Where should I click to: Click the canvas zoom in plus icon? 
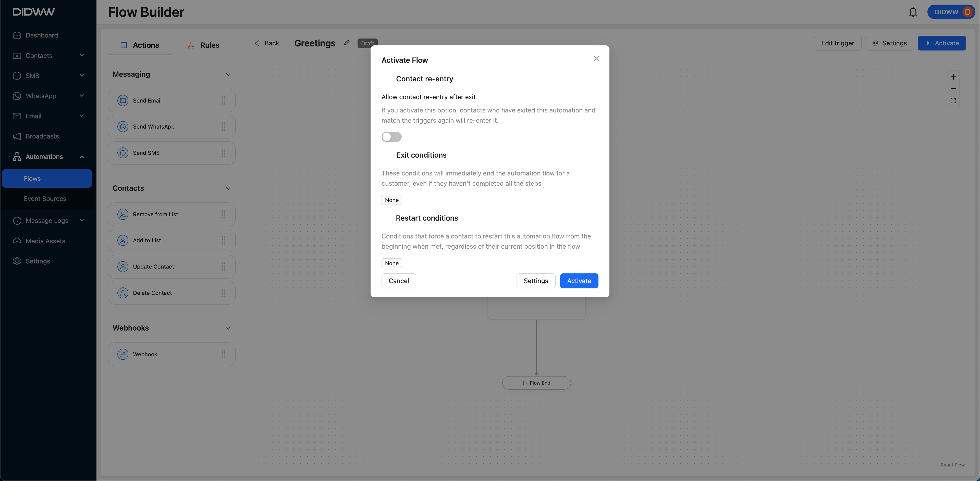pos(953,77)
